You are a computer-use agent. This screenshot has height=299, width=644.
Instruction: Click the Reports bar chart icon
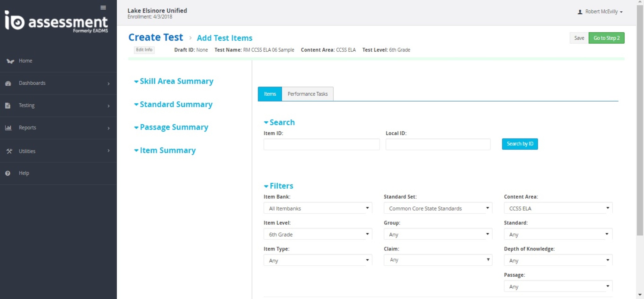point(8,128)
